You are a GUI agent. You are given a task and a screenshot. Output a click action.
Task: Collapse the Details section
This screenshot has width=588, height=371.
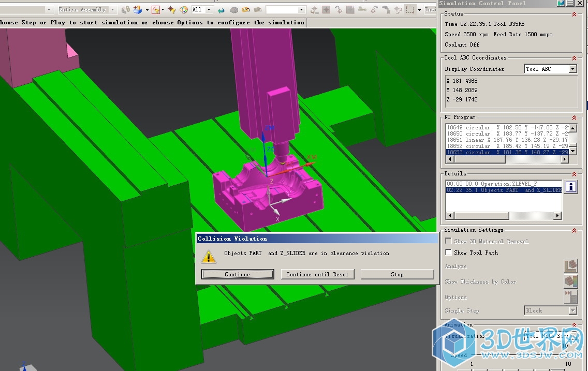coord(574,174)
